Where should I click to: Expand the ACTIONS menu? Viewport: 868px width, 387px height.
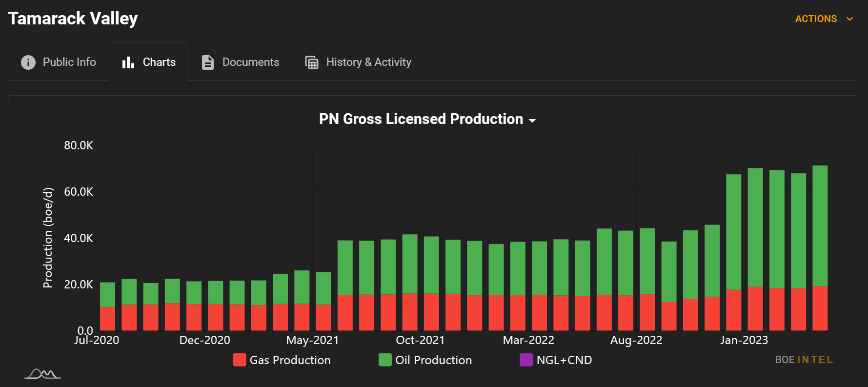824,19
